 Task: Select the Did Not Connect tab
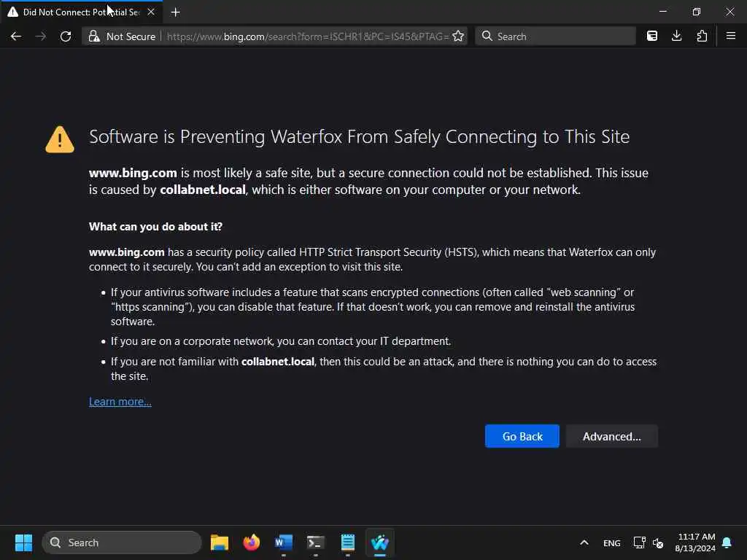click(82, 12)
